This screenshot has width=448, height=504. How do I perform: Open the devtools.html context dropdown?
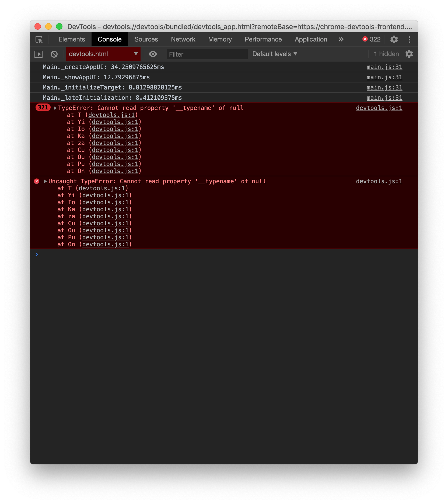click(103, 54)
